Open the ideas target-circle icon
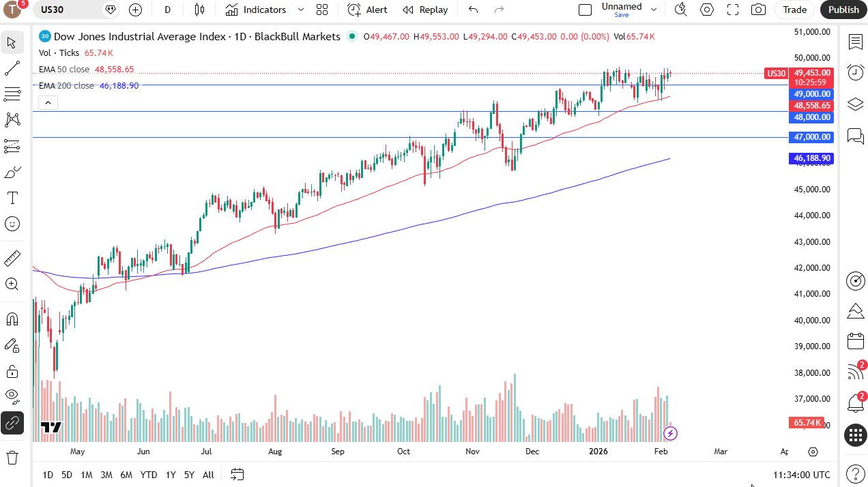This screenshot has width=868, height=487. 855,280
